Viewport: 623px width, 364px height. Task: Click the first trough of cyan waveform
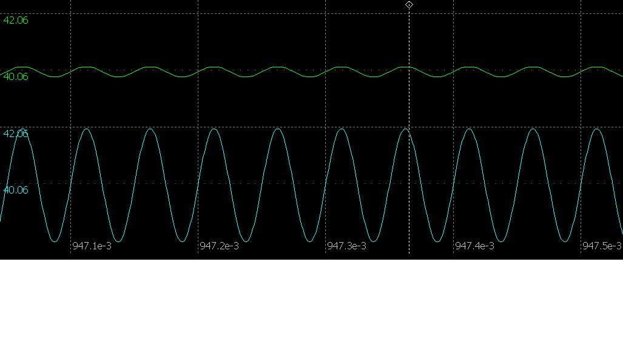(x=55, y=241)
